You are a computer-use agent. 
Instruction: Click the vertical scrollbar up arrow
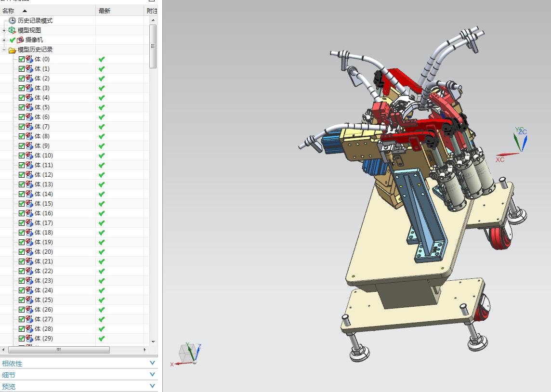click(x=153, y=20)
